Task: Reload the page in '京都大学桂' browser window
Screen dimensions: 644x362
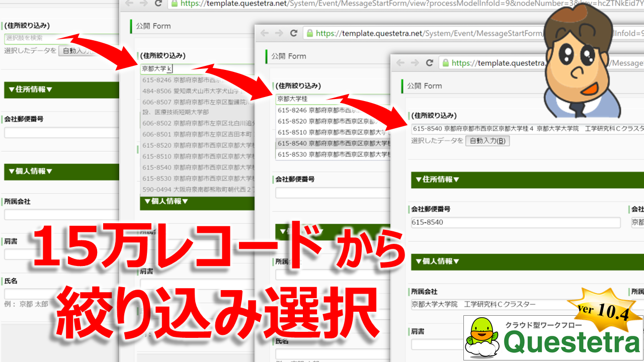Action: tap(294, 33)
